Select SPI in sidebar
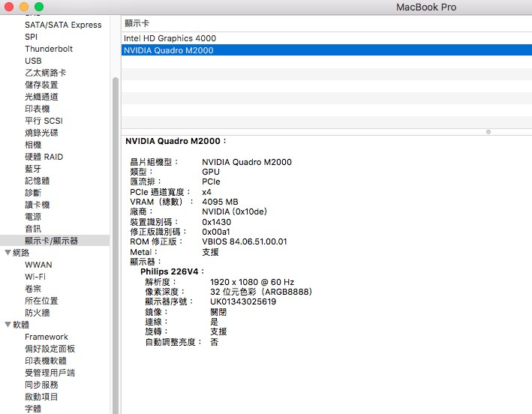The image size is (532, 414). pyautogui.click(x=32, y=37)
